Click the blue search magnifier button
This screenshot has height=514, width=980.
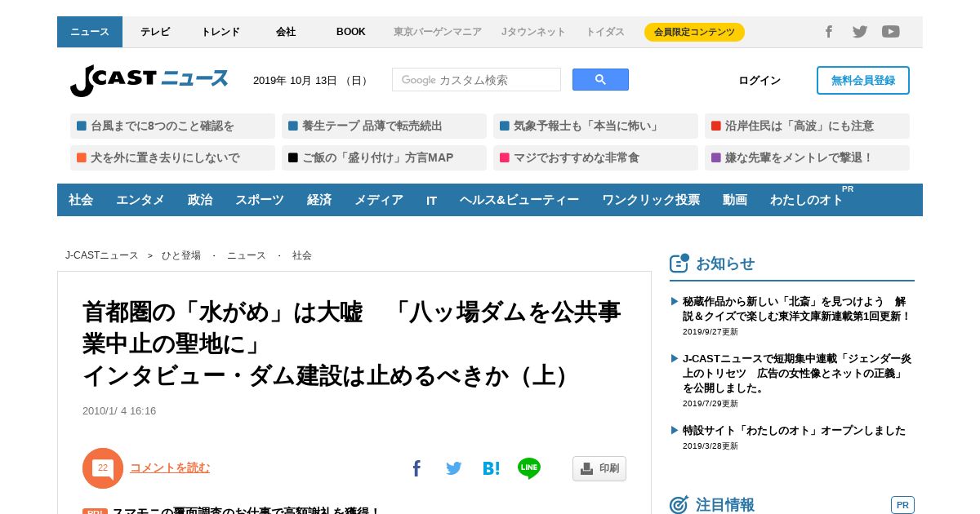pyautogui.click(x=600, y=79)
